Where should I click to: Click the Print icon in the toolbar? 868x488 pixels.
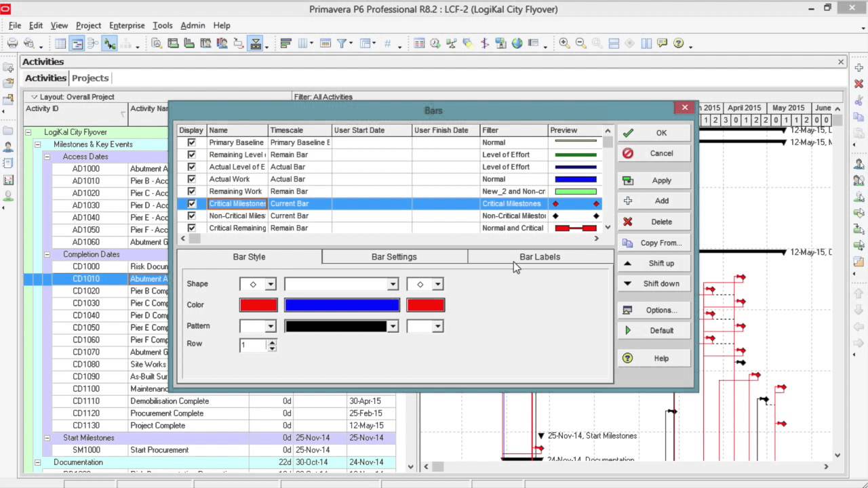12,43
